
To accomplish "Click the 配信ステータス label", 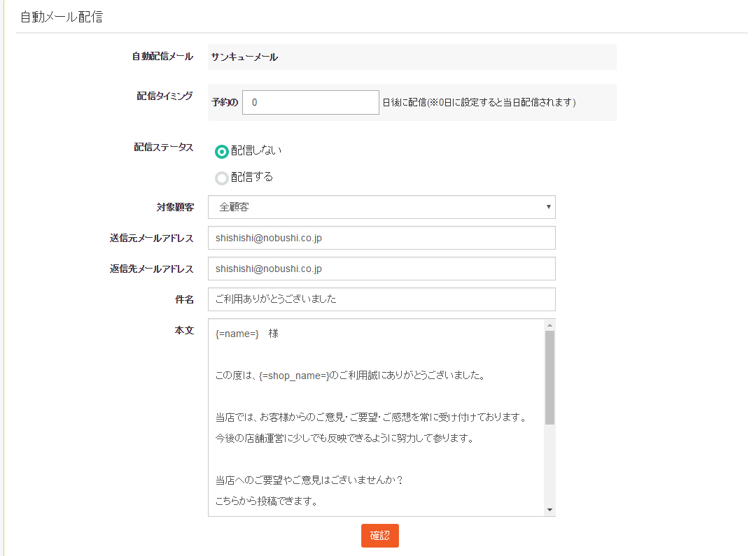I will [x=163, y=147].
